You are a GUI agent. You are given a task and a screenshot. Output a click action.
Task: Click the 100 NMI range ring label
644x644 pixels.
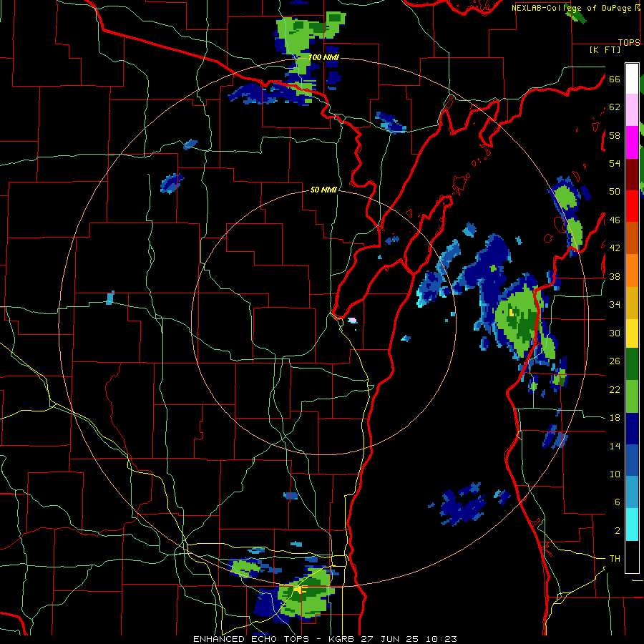323,57
